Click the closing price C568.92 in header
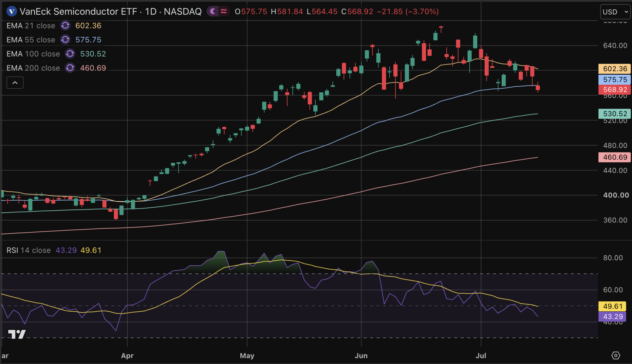Viewport: 632px width, 364px height. 357,11
